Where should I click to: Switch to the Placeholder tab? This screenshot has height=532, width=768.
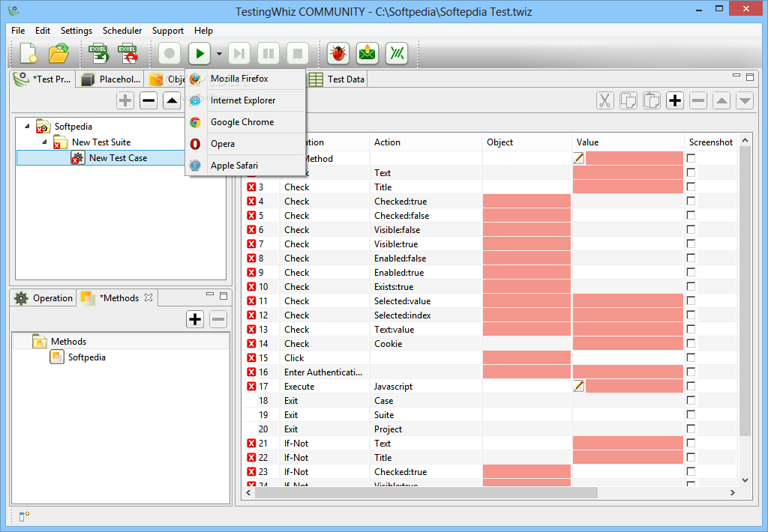110,79
